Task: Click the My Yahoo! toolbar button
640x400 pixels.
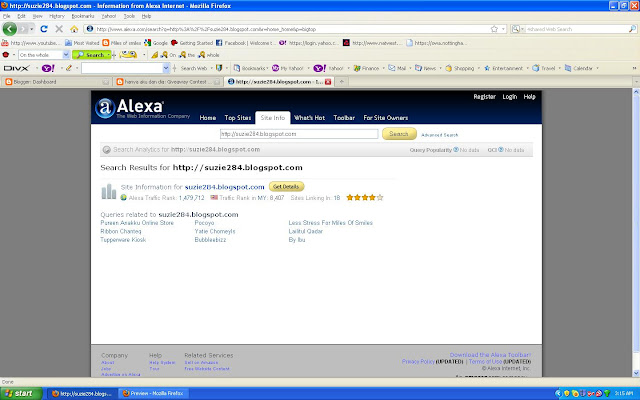Action: (x=287, y=68)
